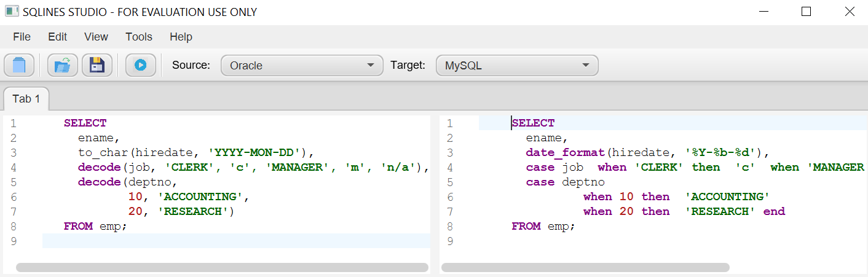The image size is (868, 277).
Task: Click date_format in target pane
Action: [566, 152]
